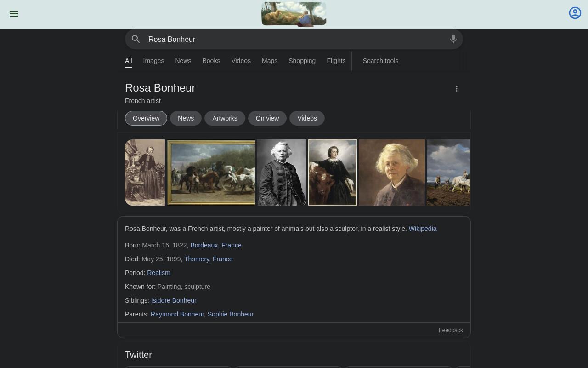Screen dimensions: 588x368
Task: Select the News chip under Rosa Bonheur
Action: pos(186,118)
